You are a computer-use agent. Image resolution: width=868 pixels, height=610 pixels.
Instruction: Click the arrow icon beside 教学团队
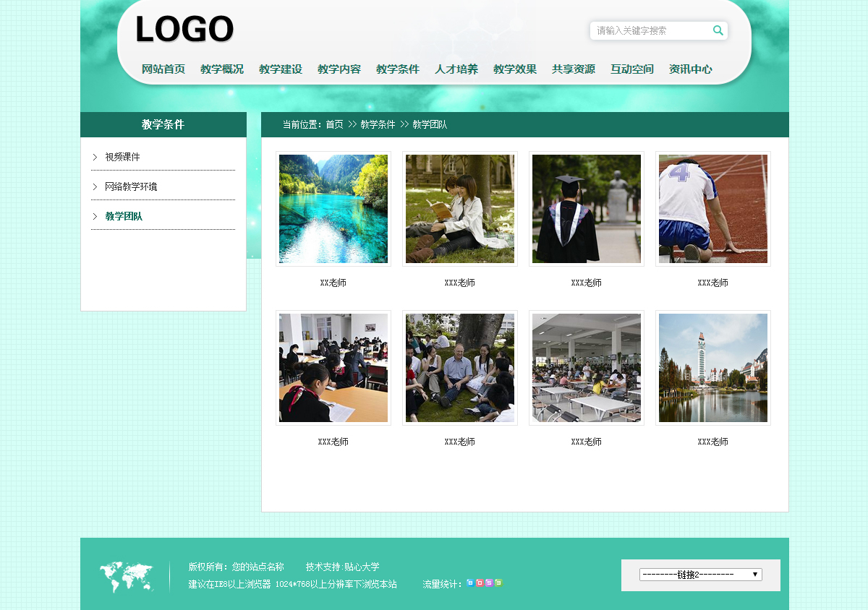pos(95,216)
